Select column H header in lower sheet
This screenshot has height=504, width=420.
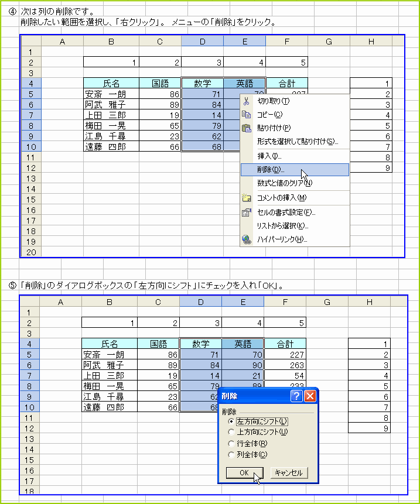coord(369,302)
